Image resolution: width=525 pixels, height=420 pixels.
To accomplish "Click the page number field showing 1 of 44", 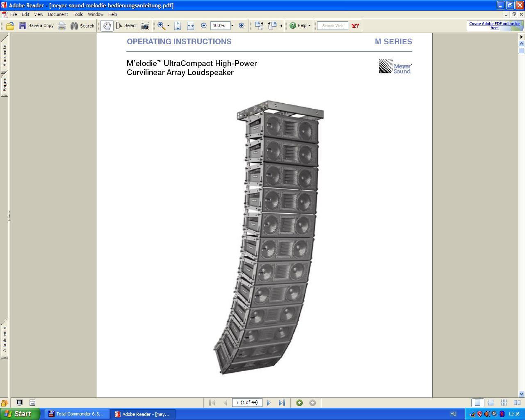I will (247, 403).
